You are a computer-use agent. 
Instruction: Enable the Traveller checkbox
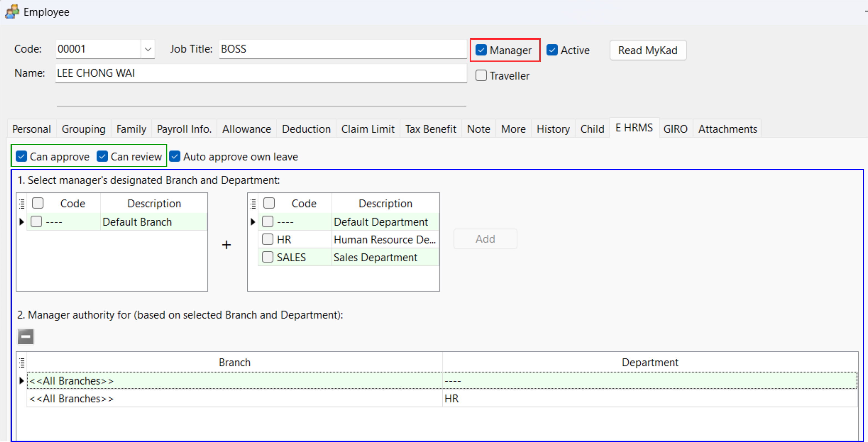click(481, 75)
